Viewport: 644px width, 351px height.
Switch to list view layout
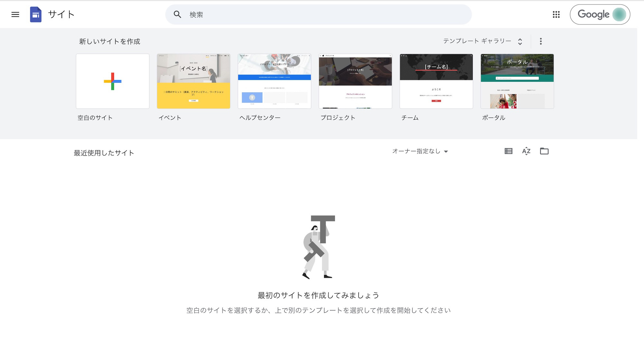click(x=508, y=151)
